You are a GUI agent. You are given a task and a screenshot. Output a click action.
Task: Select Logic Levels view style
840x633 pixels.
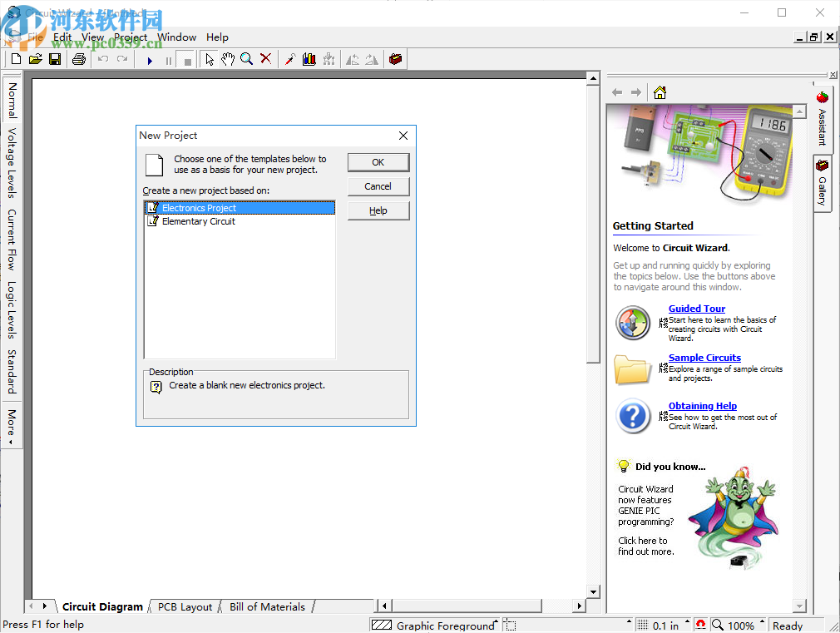pyautogui.click(x=12, y=309)
